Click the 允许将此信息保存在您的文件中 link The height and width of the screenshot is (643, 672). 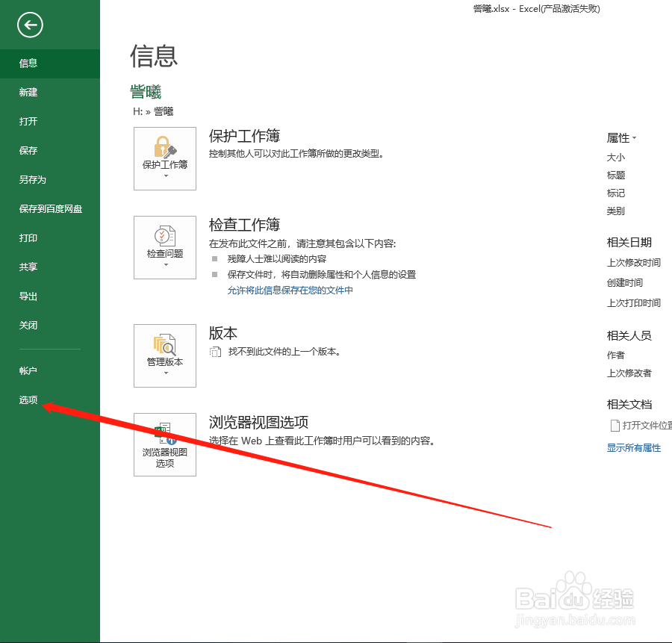pos(290,291)
